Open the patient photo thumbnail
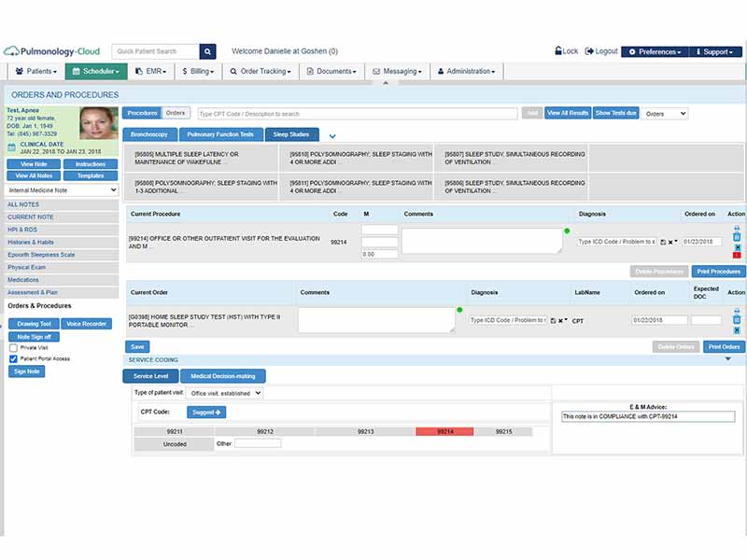Viewport: 747px width, 560px height. tap(99, 123)
